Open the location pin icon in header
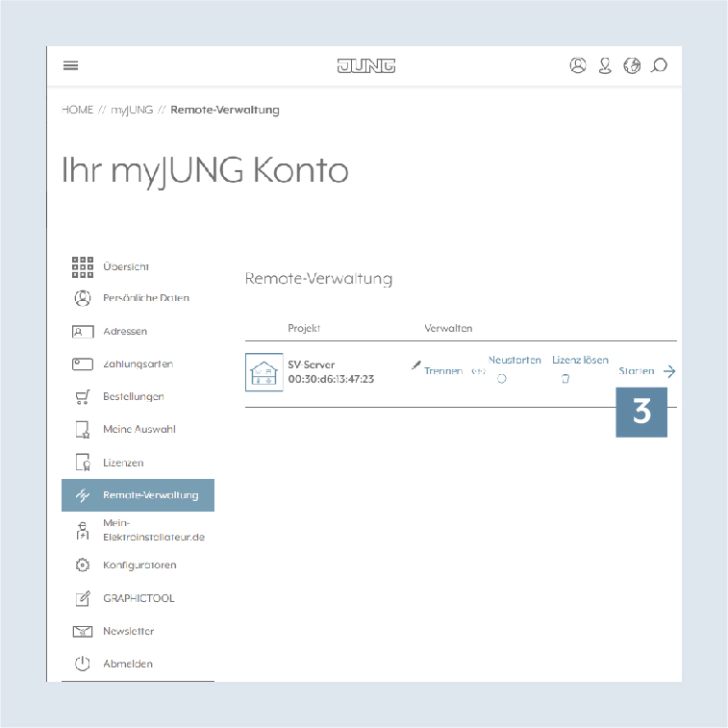728x728 pixels. tap(605, 65)
